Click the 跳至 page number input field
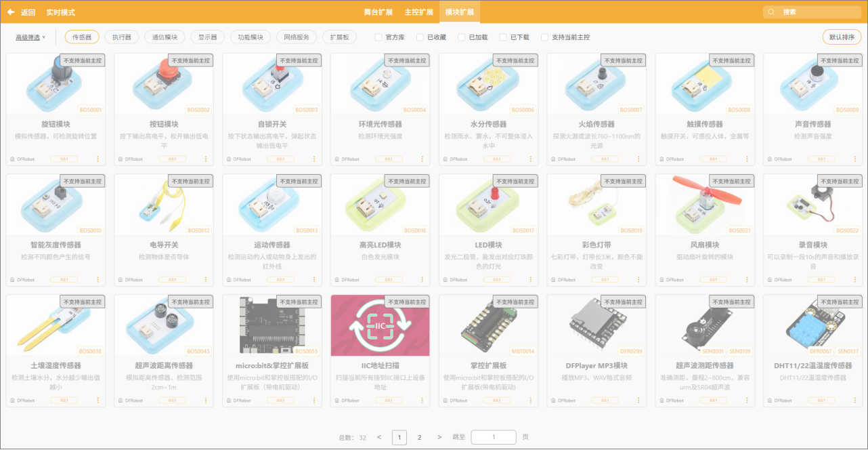868x450 pixels. (493, 438)
